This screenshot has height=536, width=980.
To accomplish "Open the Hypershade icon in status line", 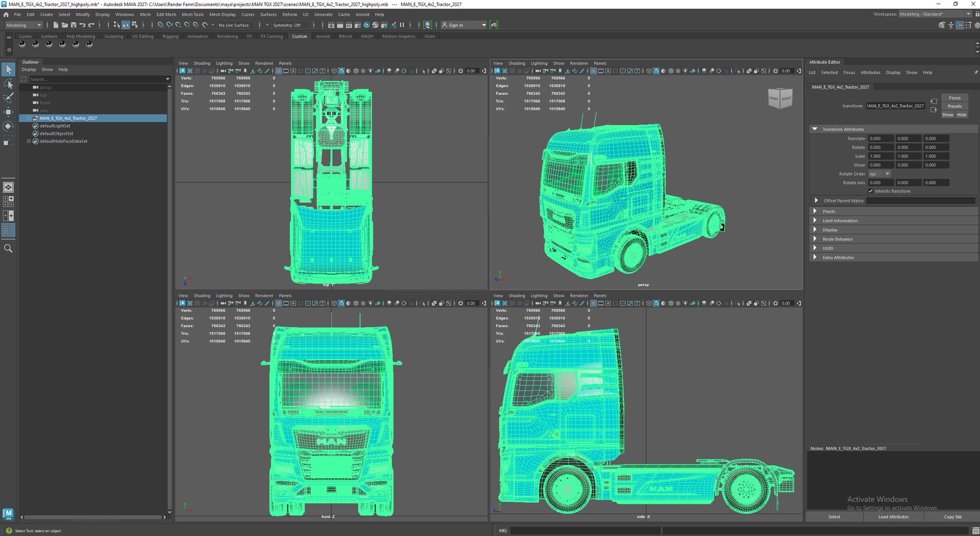I will [366, 25].
